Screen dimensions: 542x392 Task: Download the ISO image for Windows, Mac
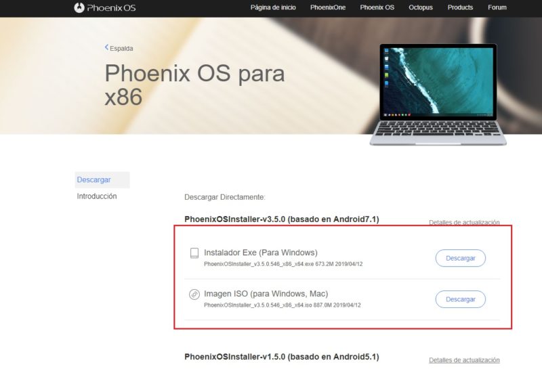(x=461, y=299)
